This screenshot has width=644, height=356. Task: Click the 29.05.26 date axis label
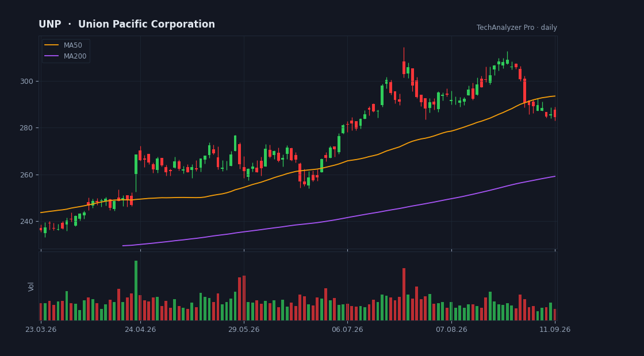point(244,330)
